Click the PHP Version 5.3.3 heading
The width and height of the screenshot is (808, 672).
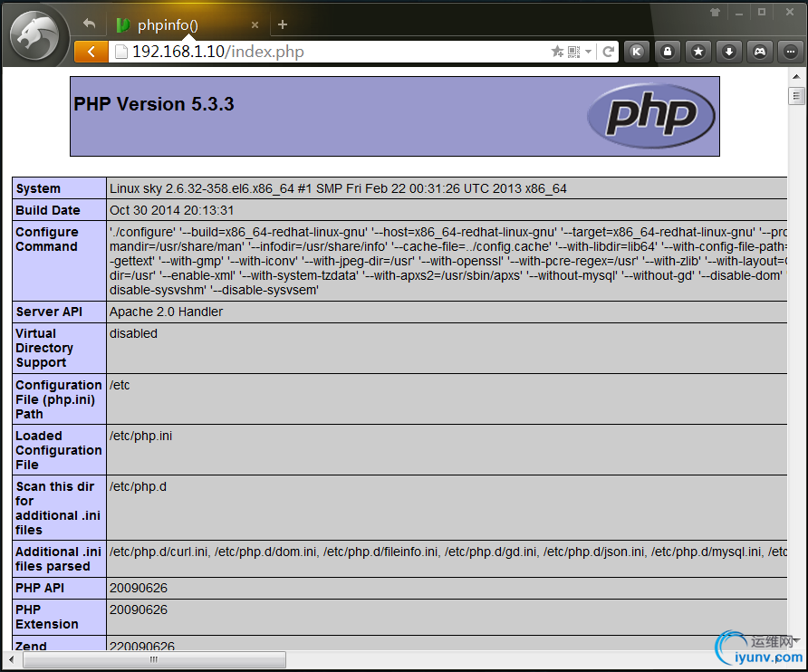(x=154, y=104)
